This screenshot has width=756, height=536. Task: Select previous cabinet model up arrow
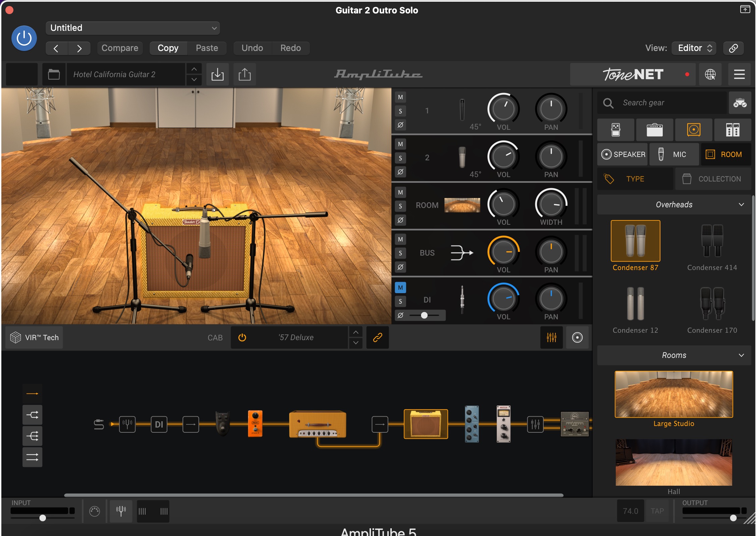click(356, 332)
